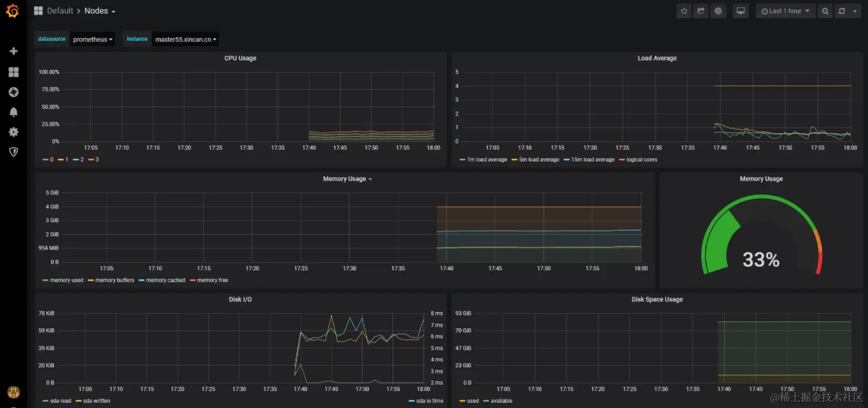Zoom out time range magnifier icon
The image size is (868, 408).
[x=825, y=11]
